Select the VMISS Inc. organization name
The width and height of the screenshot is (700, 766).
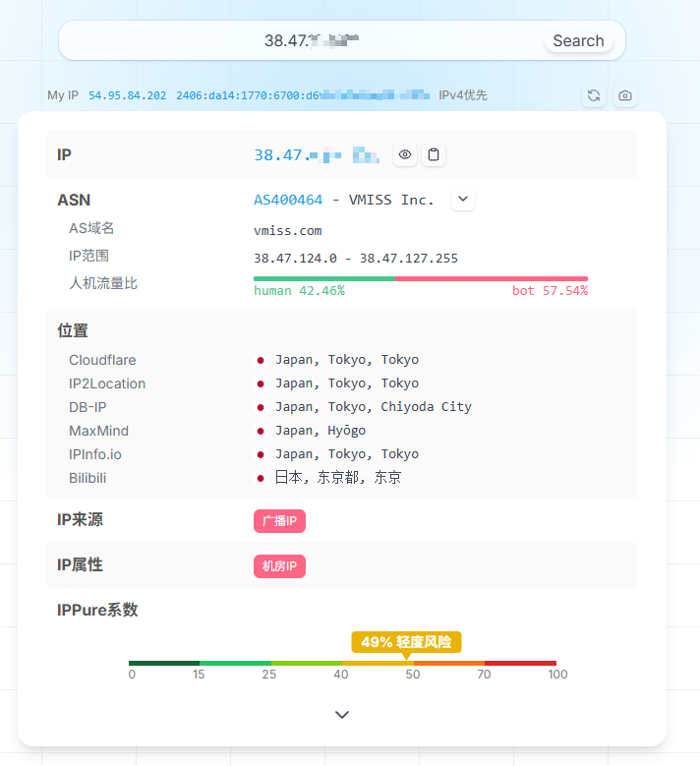coord(391,200)
